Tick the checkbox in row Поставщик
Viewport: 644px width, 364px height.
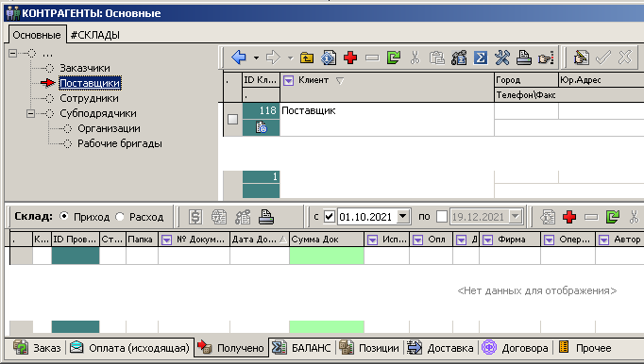[x=233, y=119]
